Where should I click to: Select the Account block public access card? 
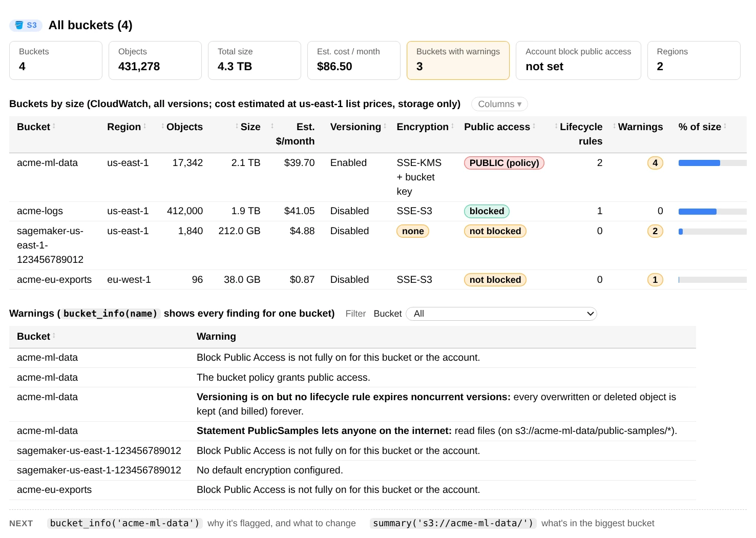(x=578, y=60)
